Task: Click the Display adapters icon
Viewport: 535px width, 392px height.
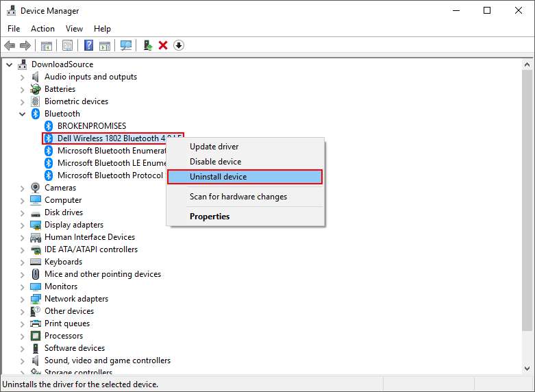Action: click(x=36, y=225)
